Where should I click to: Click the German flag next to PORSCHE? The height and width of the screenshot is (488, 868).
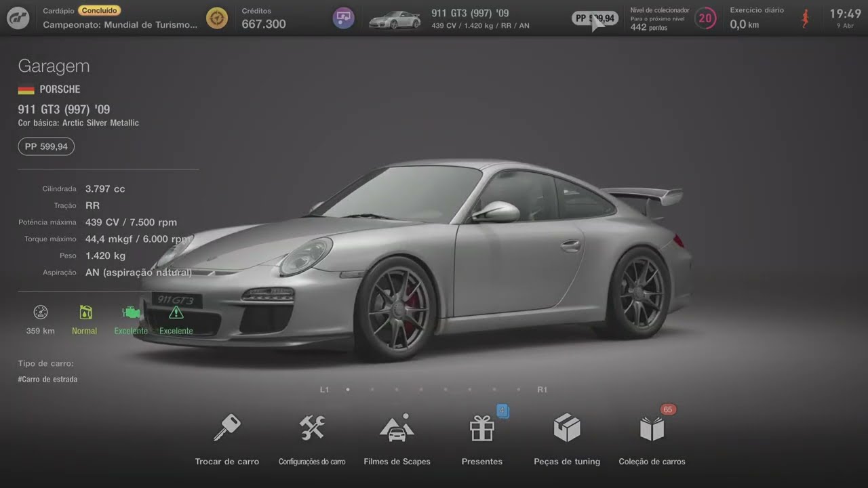pos(26,89)
